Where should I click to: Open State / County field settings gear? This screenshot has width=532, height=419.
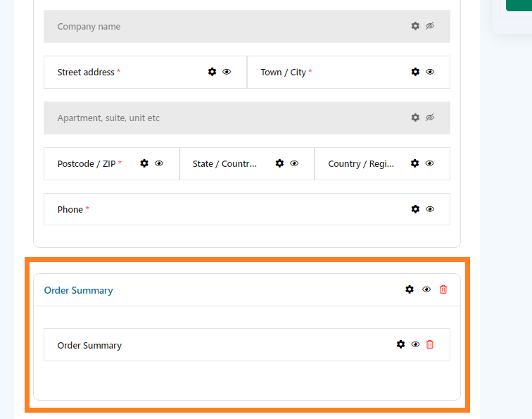(279, 163)
